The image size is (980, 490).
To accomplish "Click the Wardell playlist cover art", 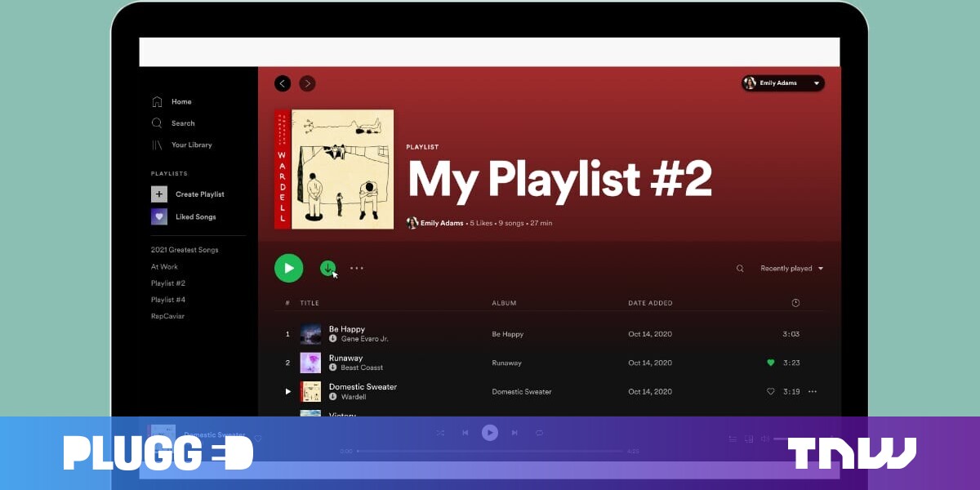I will tap(334, 169).
